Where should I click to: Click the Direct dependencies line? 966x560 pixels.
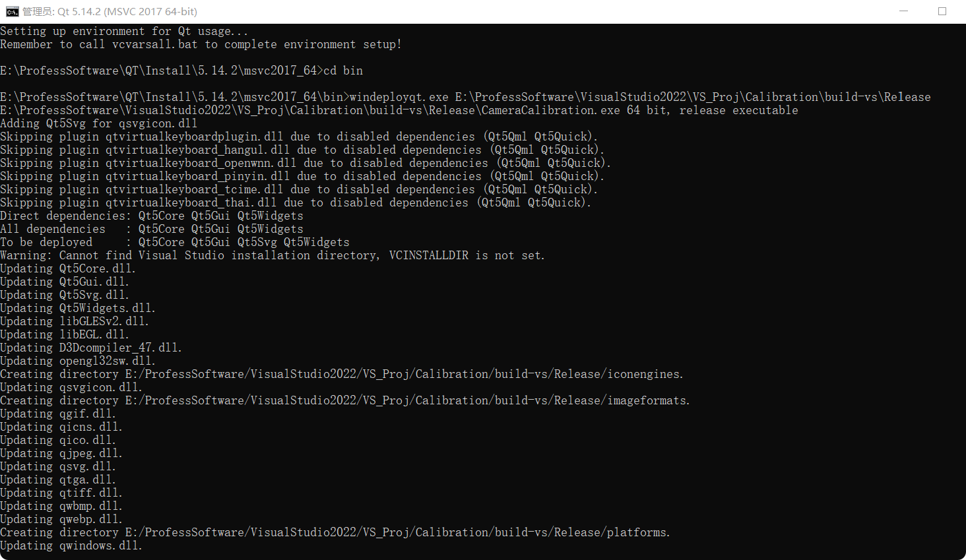pos(152,216)
